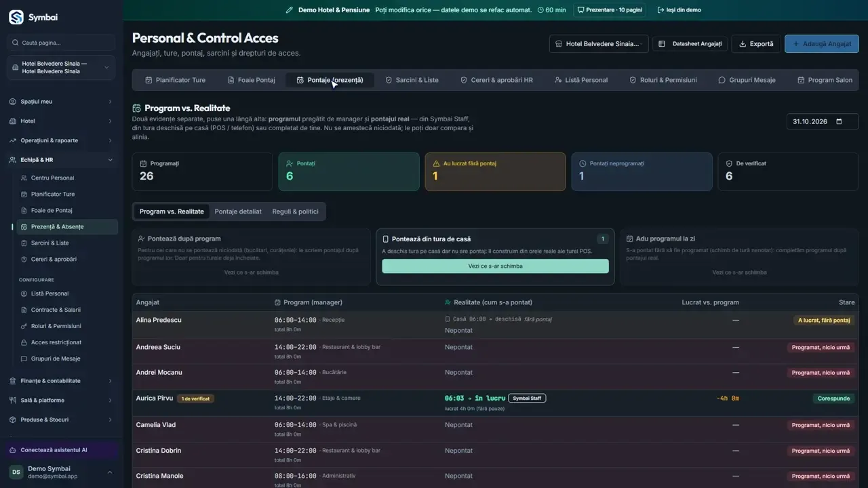Viewport: 868px width, 488px height.
Task: Click the Sarcini & Liste sidebar icon
Action: coord(24,243)
